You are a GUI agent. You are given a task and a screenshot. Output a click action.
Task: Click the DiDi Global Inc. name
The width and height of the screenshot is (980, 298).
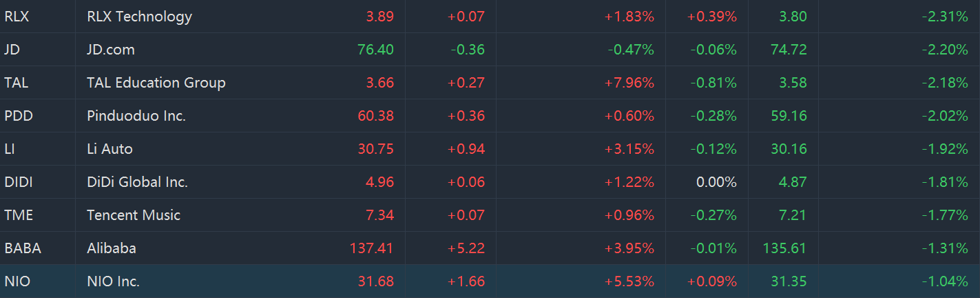point(138,182)
